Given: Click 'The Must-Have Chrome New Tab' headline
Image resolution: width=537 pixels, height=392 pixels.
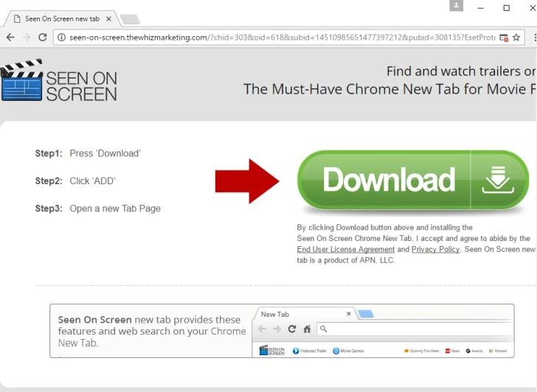Looking at the screenshot, I should (x=389, y=89).
